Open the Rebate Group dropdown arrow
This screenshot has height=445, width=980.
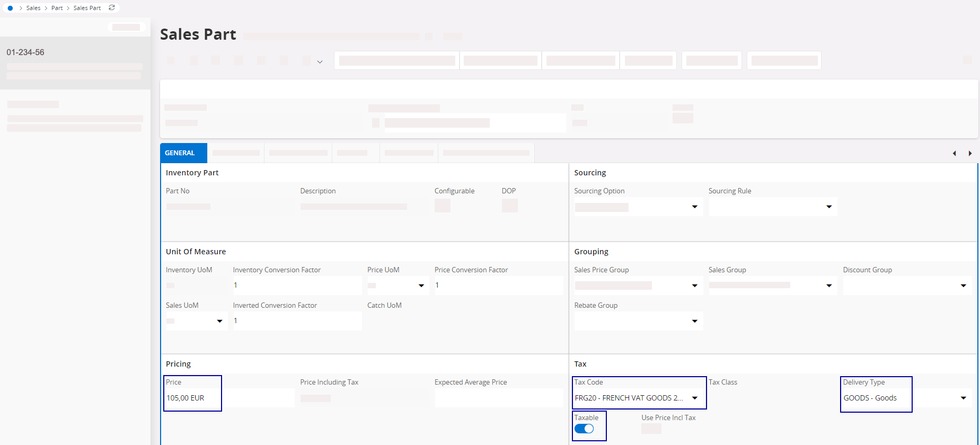[694, 321]
